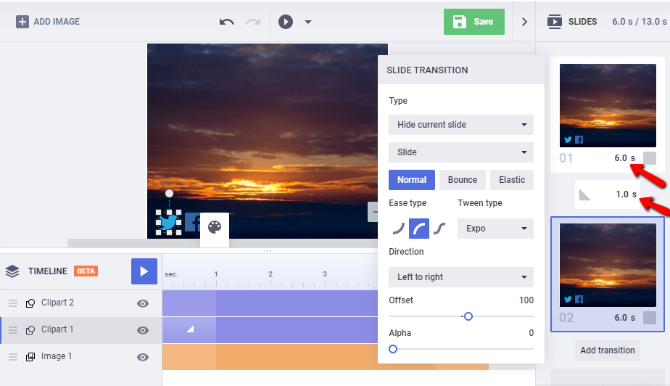Click the ADD IMAGE plus icon
670x386 pixels.
22,21
